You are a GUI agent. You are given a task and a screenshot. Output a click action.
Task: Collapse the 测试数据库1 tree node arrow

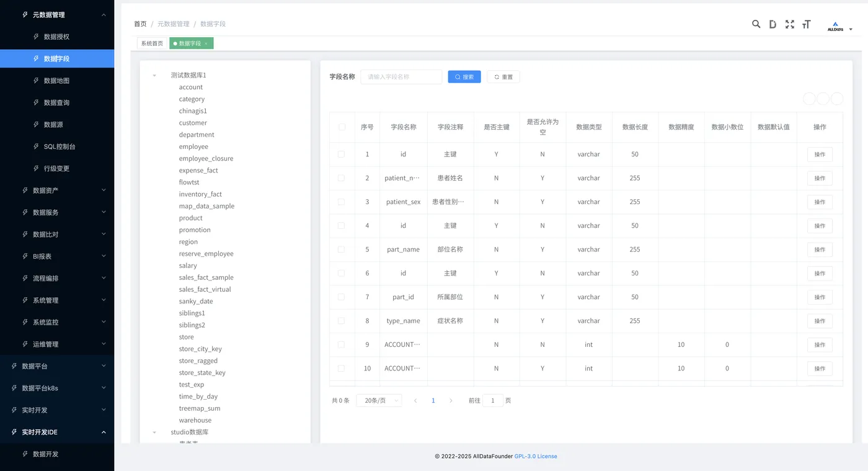(154, 75)
